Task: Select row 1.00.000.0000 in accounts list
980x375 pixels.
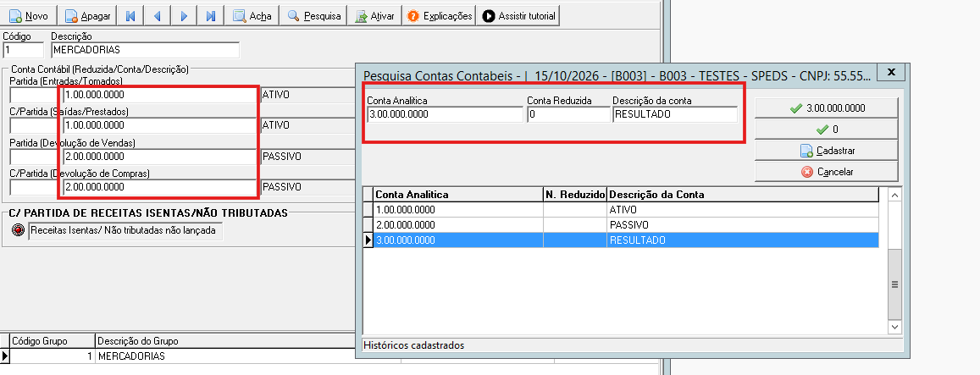Action: [x=621, y=209]
